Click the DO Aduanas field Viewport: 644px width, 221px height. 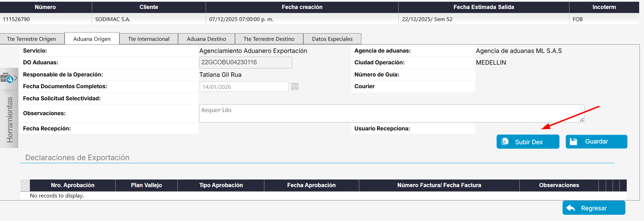pos(245,63)
